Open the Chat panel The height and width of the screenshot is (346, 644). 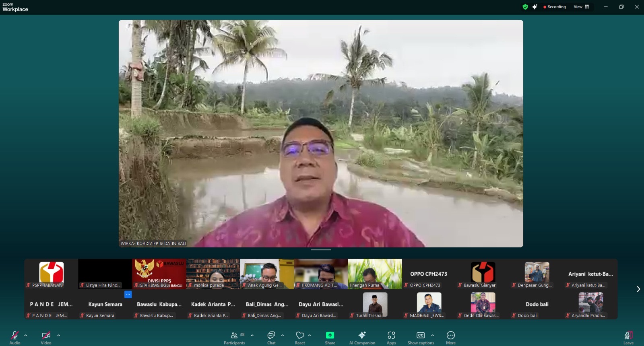click(x=271, y=337)
